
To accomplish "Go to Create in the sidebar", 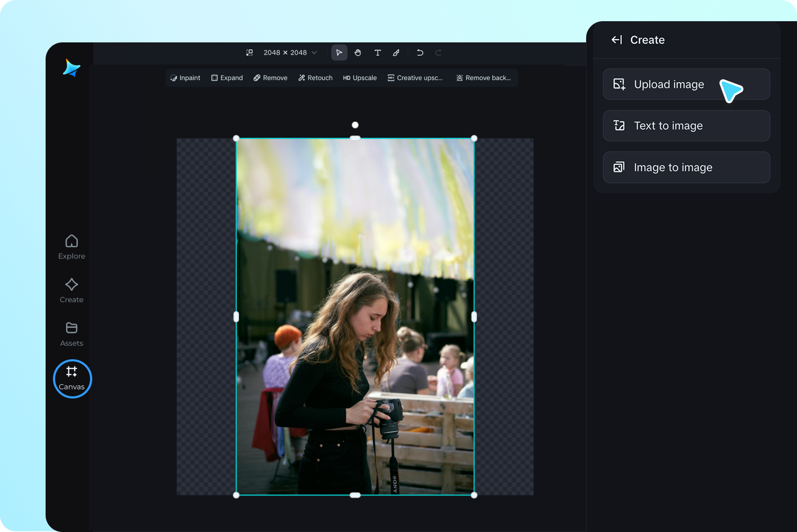I will 72,290.
